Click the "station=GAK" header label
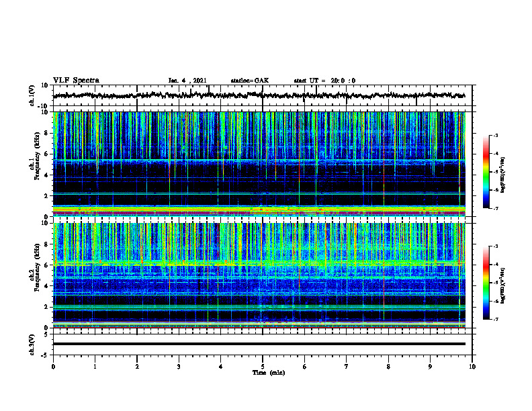532x411 pixels. (250, 81)
